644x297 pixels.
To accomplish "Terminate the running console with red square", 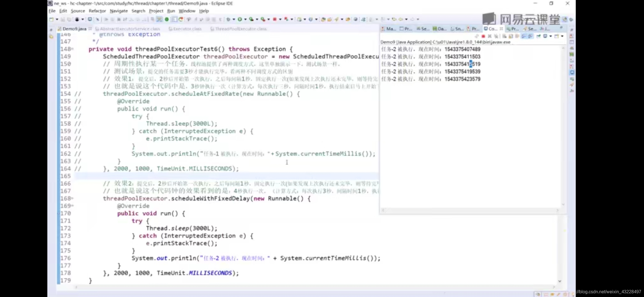I will 483,36.
